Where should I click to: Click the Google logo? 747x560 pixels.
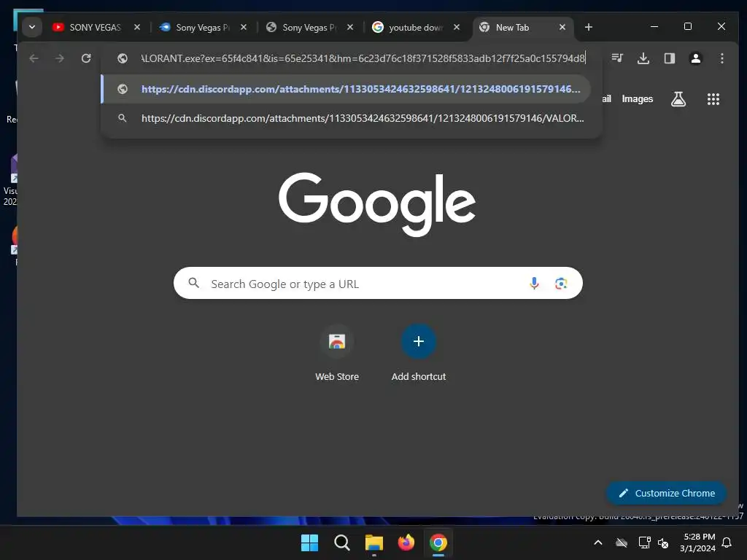pos(377,204)
